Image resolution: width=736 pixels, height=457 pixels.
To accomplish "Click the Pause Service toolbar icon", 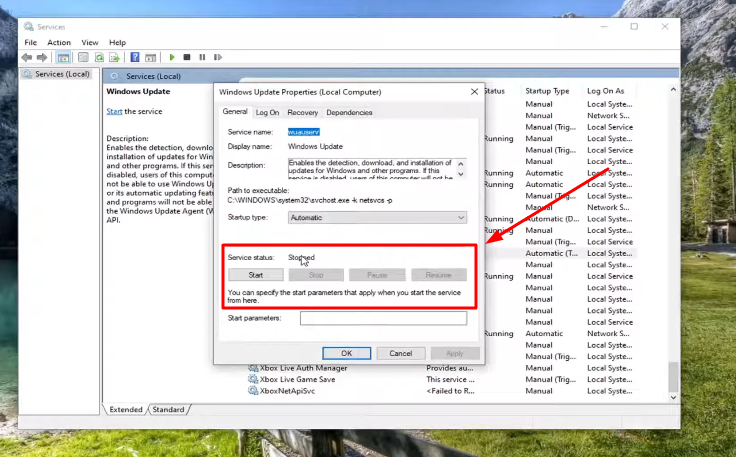I will pyautogui.click(x=202, y=57).
